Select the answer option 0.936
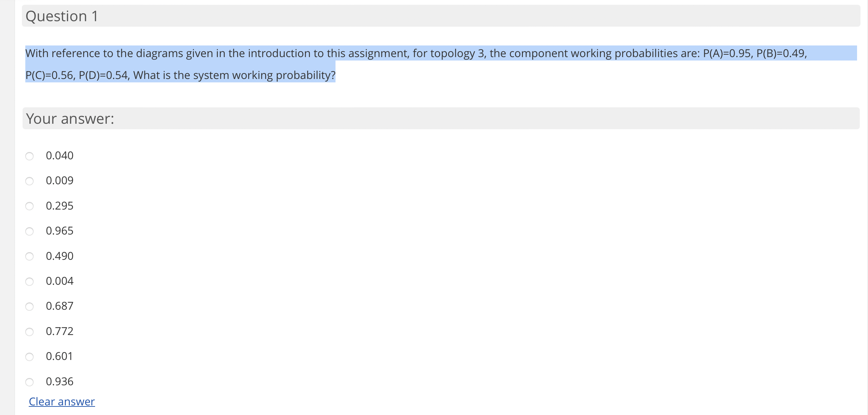Screen dimensions: 868x415 coord(29,382)
